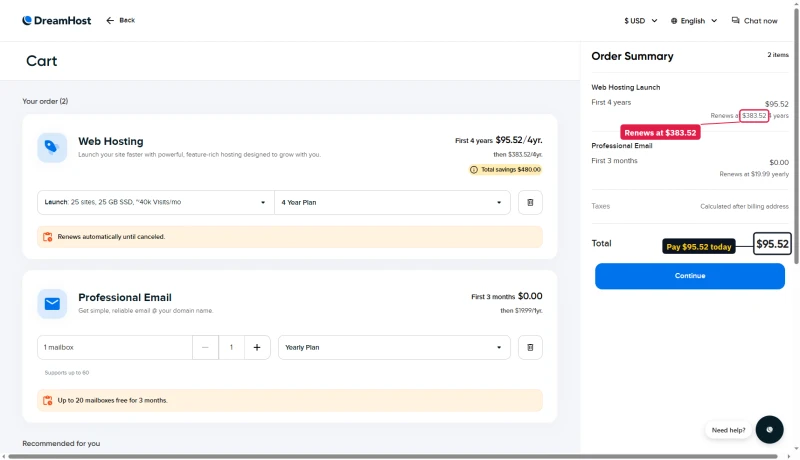Click 'Supports up to 60' text

click(x=67, y=373)
